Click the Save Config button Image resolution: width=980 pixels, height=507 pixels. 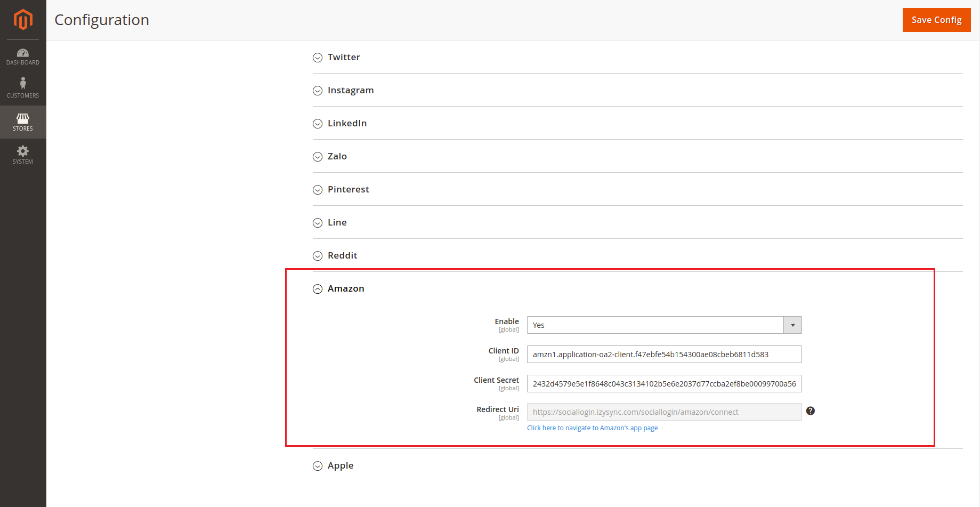[x=936, y=20]
